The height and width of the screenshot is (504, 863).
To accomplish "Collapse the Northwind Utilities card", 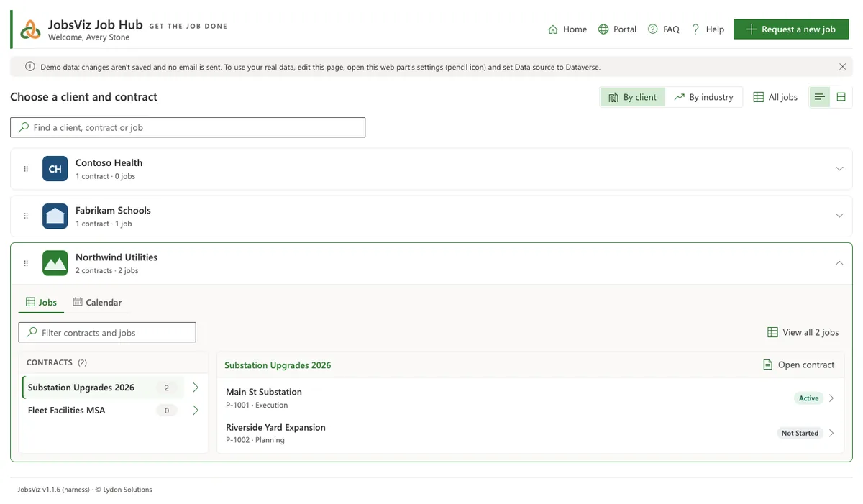I will coord(839,263).
